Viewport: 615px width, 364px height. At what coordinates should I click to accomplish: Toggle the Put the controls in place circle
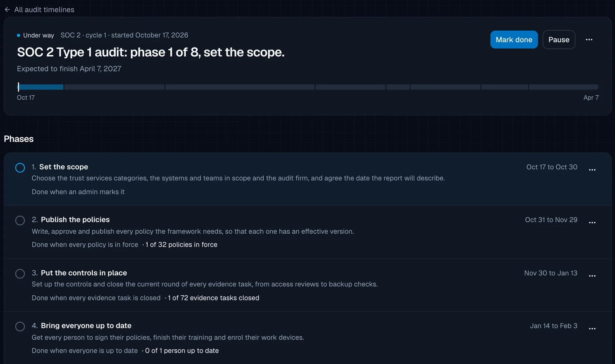point(20,274)
